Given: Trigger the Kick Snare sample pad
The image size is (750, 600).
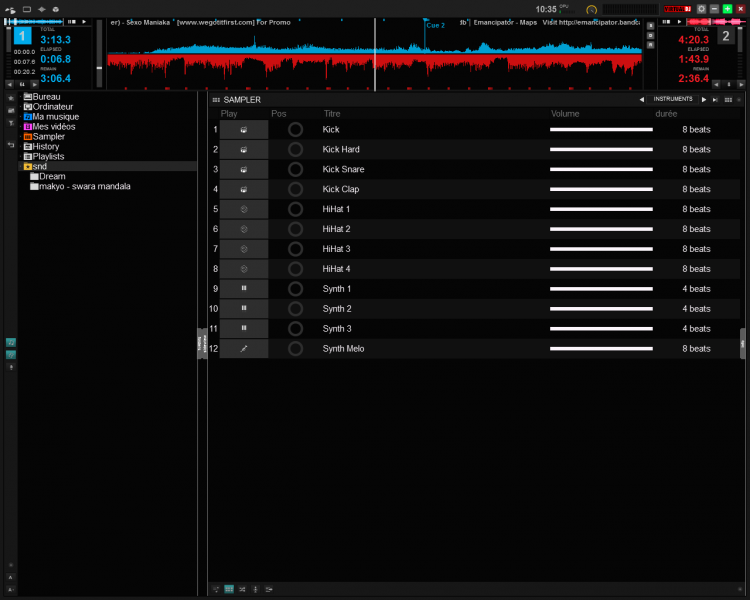Looking at the screenshot, I should pyautogui.click(x=244, y=169).
